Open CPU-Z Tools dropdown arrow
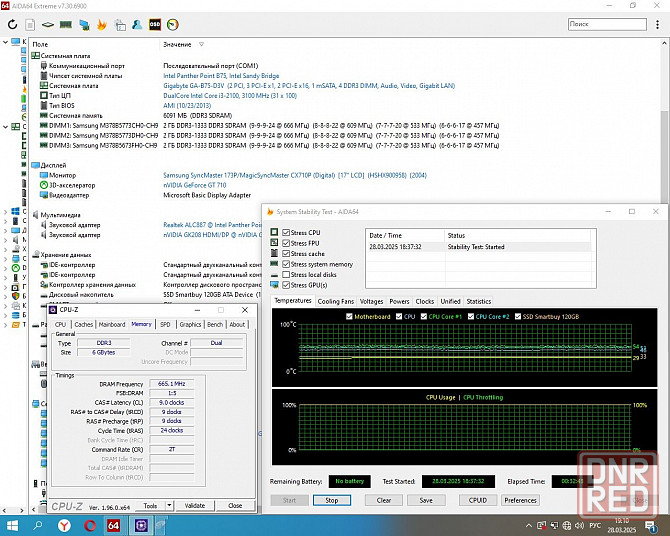 click(169, 506)
